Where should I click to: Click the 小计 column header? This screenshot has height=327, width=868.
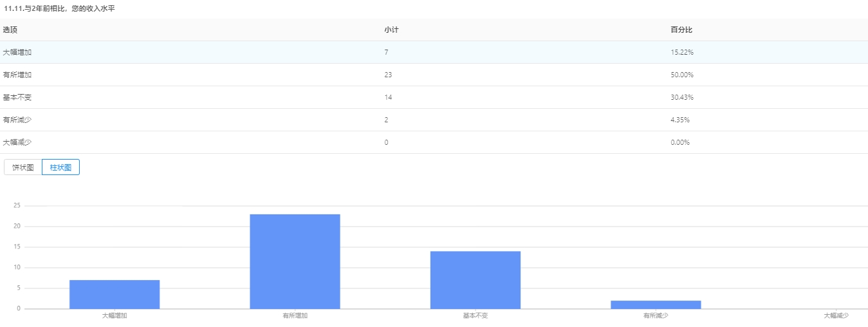pyautogui.click(x=391, y=30)
